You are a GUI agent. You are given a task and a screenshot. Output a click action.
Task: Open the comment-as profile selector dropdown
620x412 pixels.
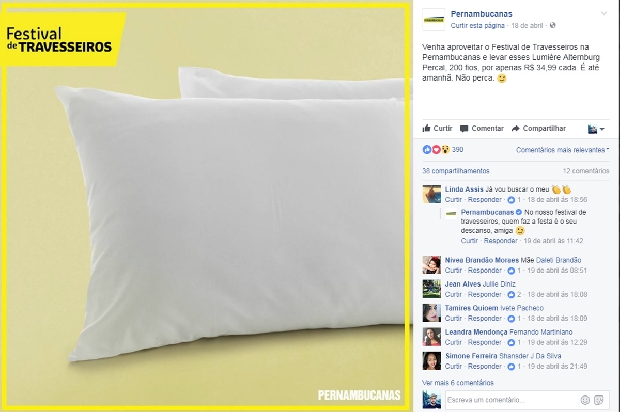pos(596,129)
